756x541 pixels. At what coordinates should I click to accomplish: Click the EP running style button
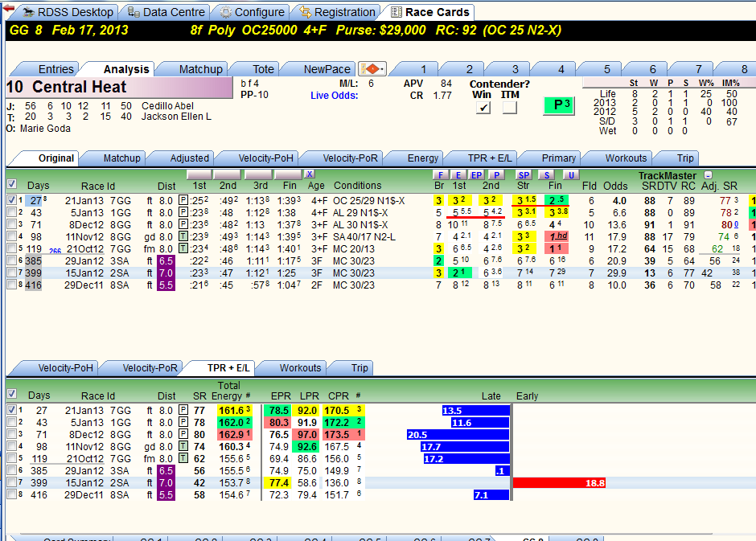point(476,175)
